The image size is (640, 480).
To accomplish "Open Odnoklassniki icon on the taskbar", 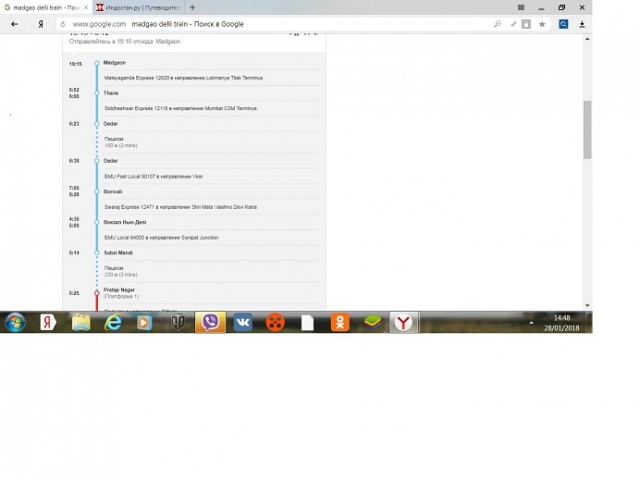I will pyautogui.click(x=339, y=322).
